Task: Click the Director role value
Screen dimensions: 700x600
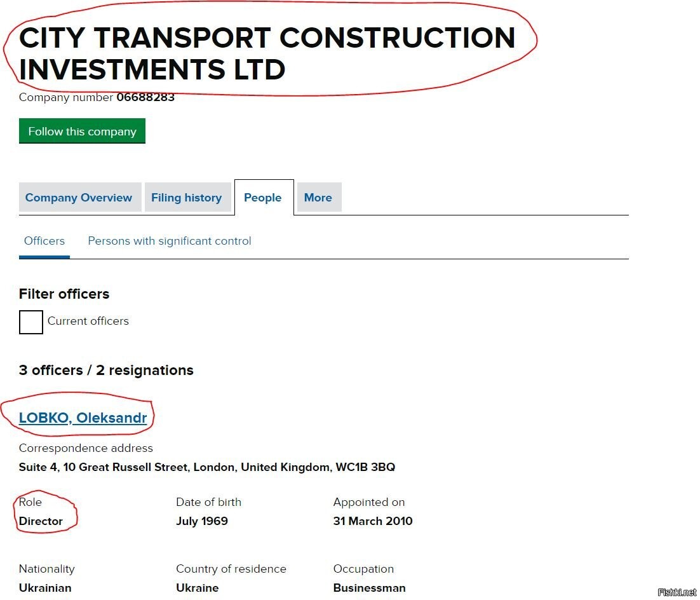Action: pos(41,521)
